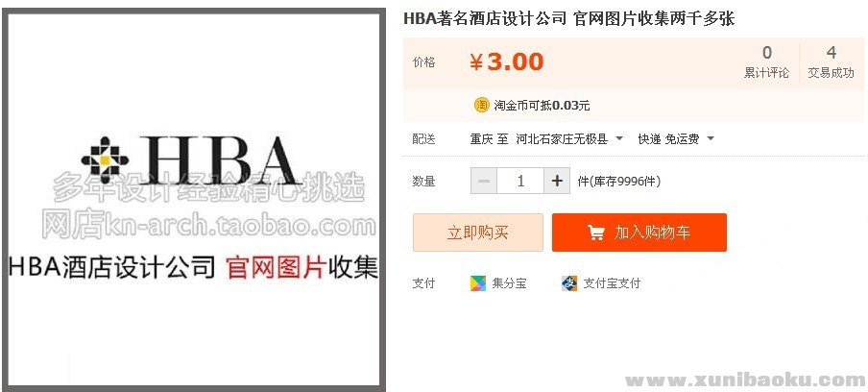Click the HBA flower logo emblem

[x=106, y=160]
